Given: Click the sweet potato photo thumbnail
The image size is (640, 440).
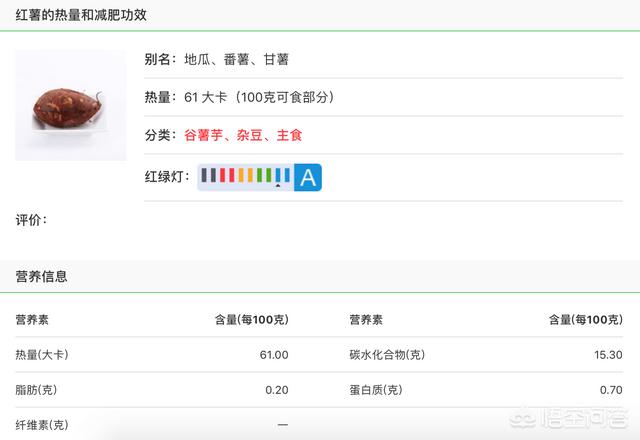Looking at the screenshot, I should (70, 106).
